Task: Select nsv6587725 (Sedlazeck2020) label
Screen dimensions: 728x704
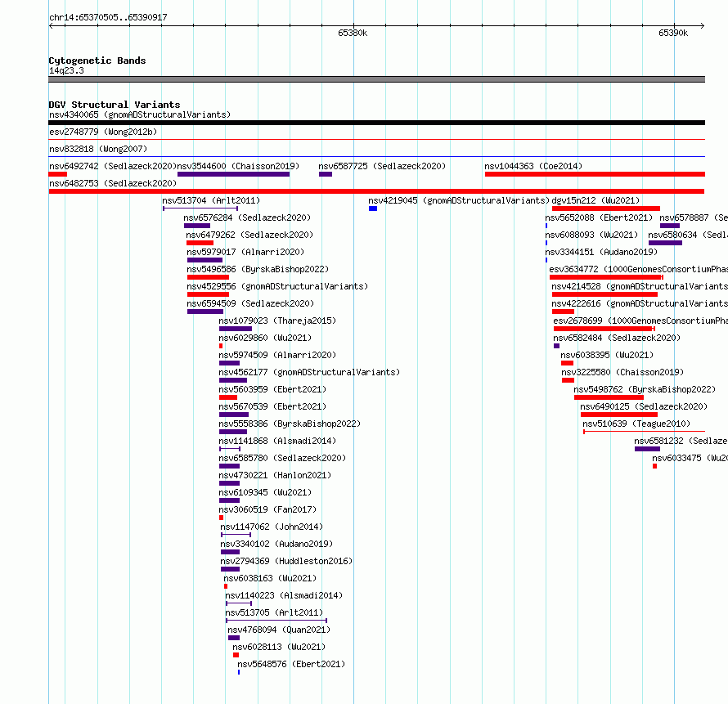Action: pos(382,166)
